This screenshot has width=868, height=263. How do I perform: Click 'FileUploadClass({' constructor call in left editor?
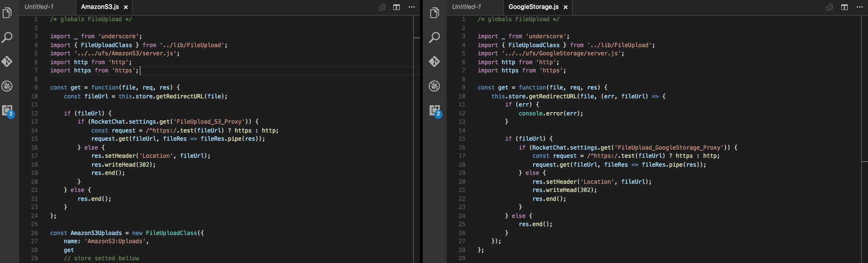[x=175, y=233]
